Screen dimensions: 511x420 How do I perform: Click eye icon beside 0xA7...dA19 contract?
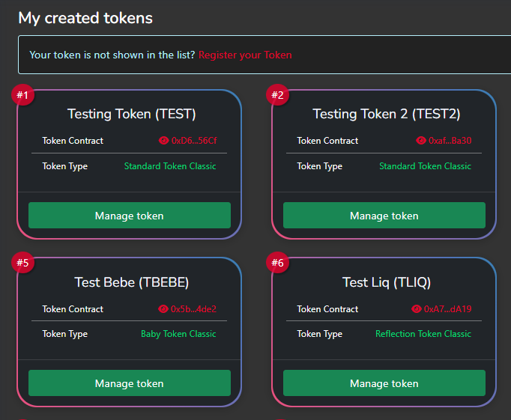click(x=417, y=309)
